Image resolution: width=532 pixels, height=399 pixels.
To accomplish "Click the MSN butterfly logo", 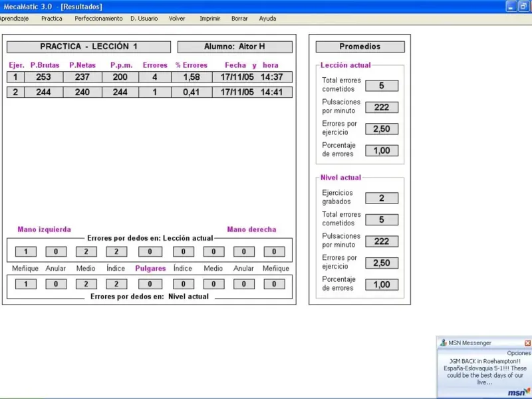I will (519, 392).
